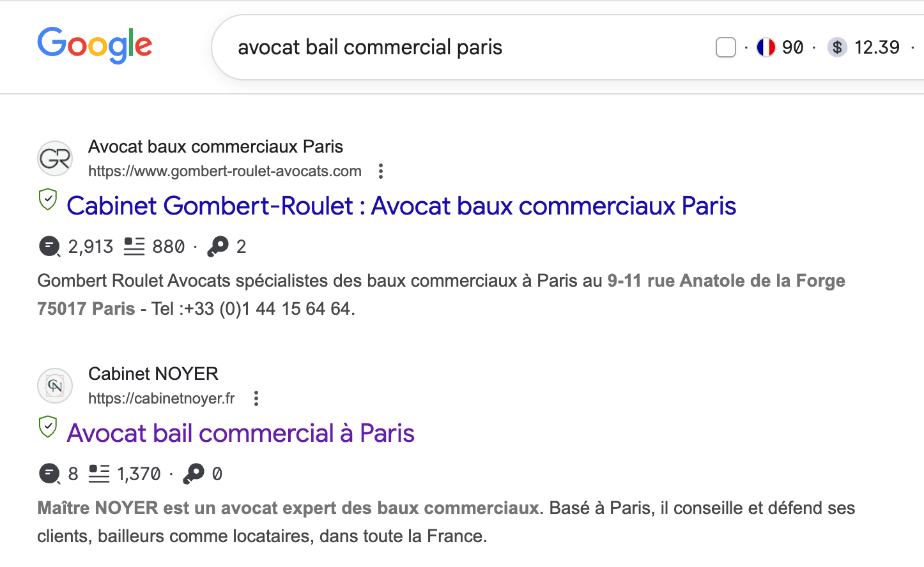Click the Gombert-Roulet GR favicon
Screen dimensions: 924x567
click(55, 158)
